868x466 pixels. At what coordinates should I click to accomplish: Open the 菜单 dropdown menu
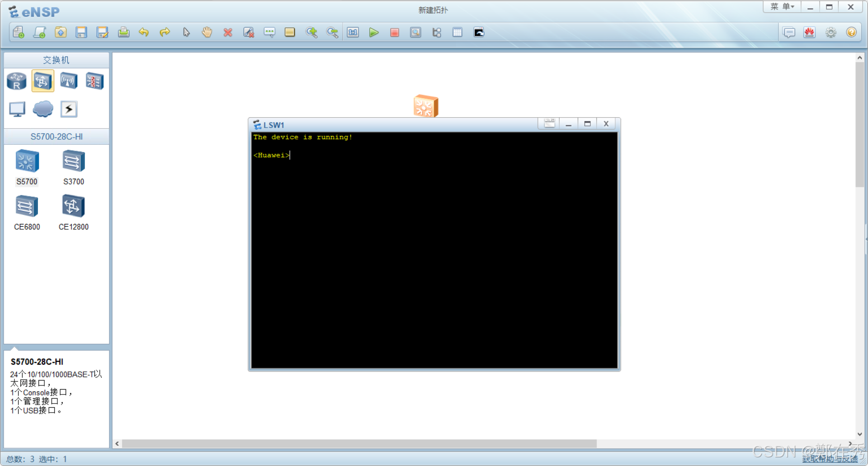pyautogui.click(x=782, y=7)
